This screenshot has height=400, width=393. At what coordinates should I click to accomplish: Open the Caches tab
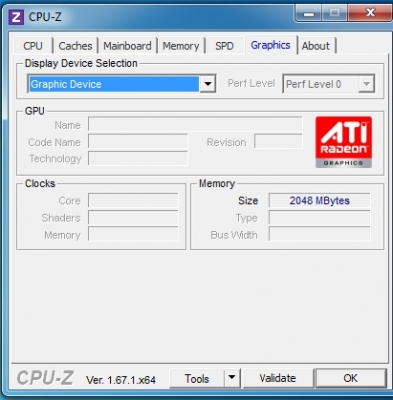tap(75, 46)
